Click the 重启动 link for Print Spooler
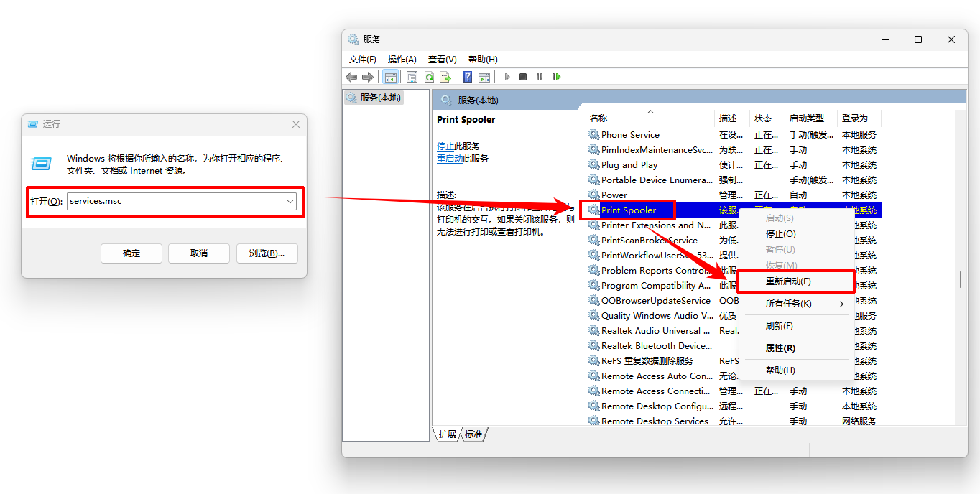The image size is (980, 494). pos(450,159)
